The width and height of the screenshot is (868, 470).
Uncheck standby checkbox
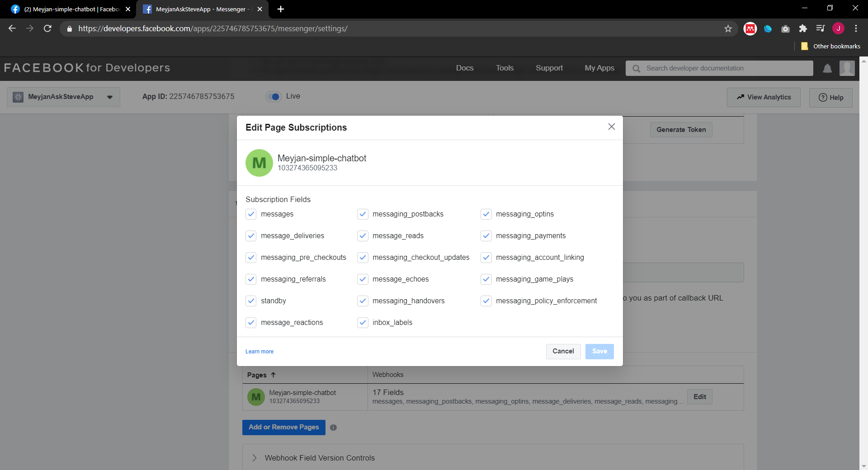251,301
